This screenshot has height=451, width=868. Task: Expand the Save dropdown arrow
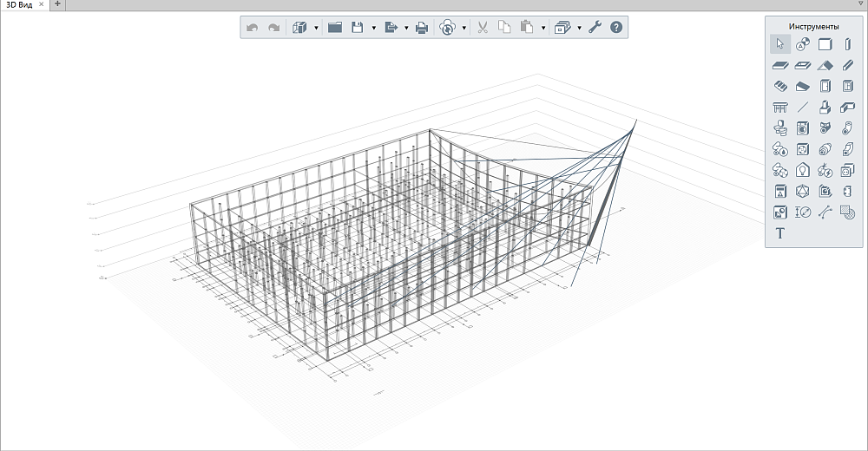373,28
